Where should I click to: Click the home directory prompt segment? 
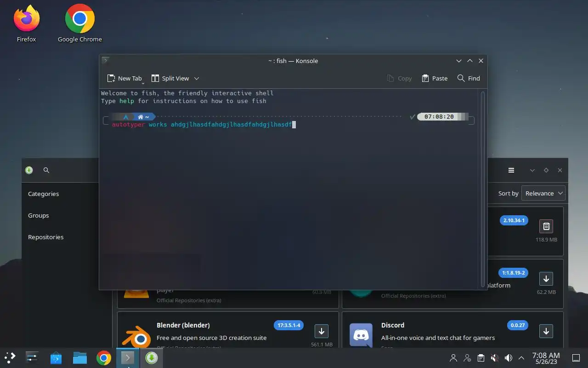pos(143,117)
